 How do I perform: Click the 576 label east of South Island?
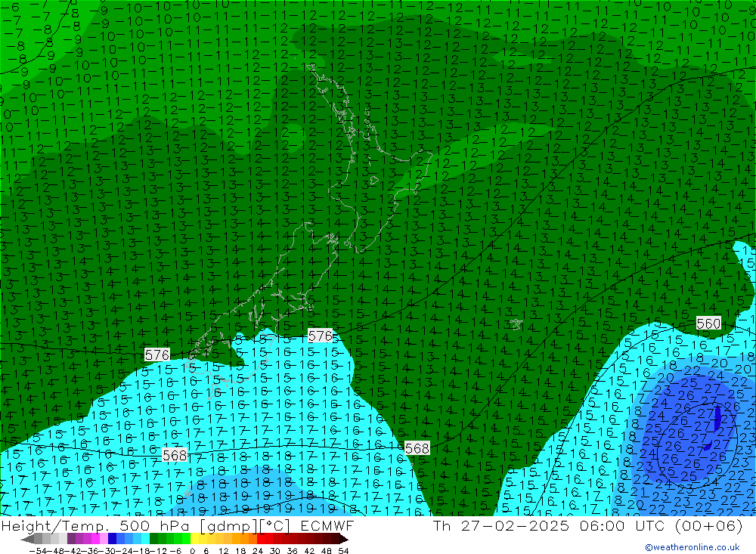coord(320,336)
